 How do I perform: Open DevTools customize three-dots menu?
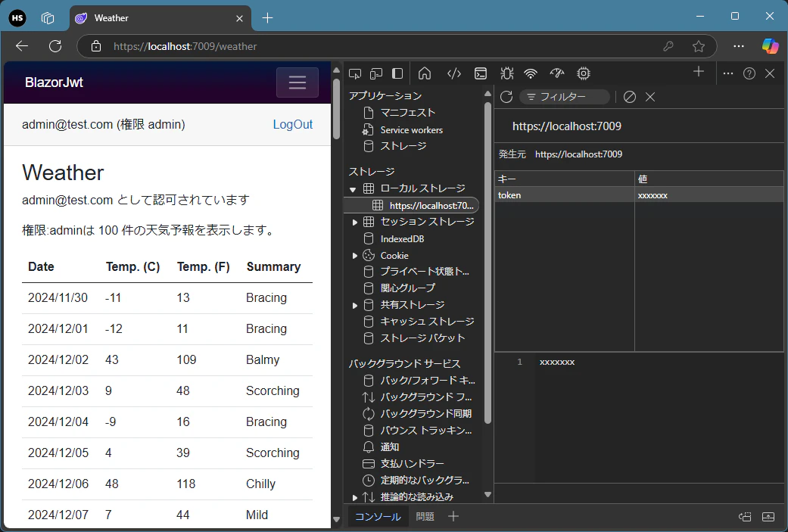pos(728,73)
